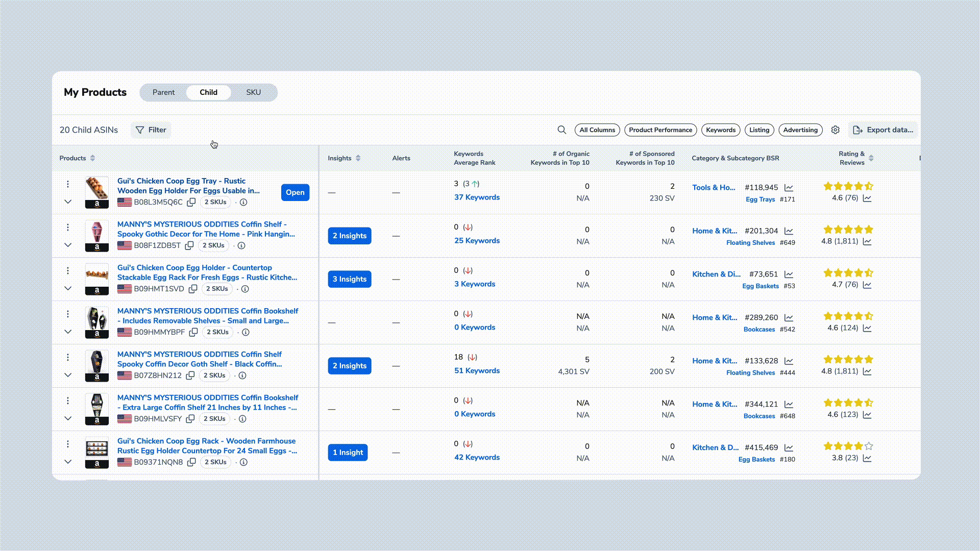Expand the B09HMT1SVD product row chevron
This screenshot has width=980, height=551.
pyautogui.click(x=68, y=288)
